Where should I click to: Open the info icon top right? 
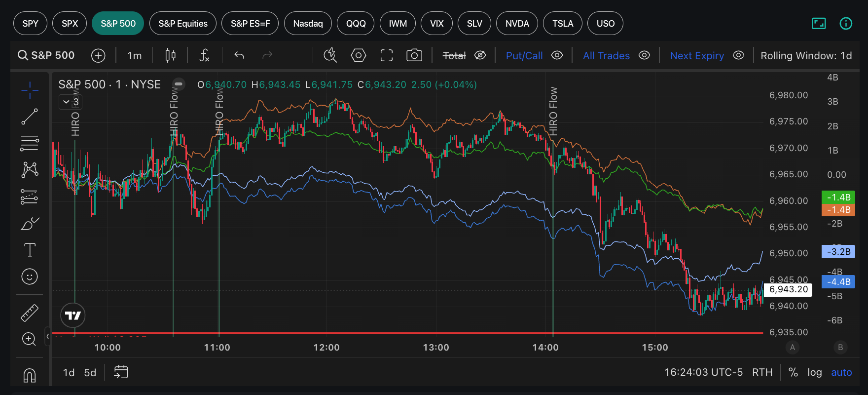[846, 23]
